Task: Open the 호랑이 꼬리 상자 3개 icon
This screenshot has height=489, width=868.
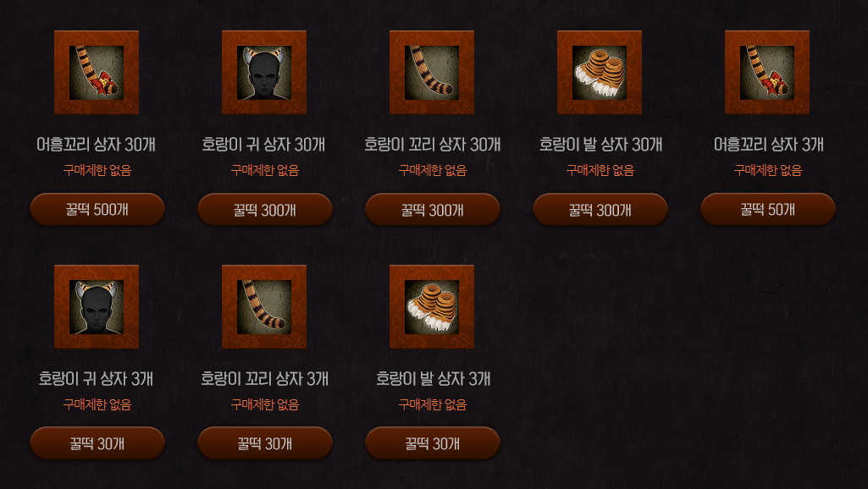Action: 264,307
